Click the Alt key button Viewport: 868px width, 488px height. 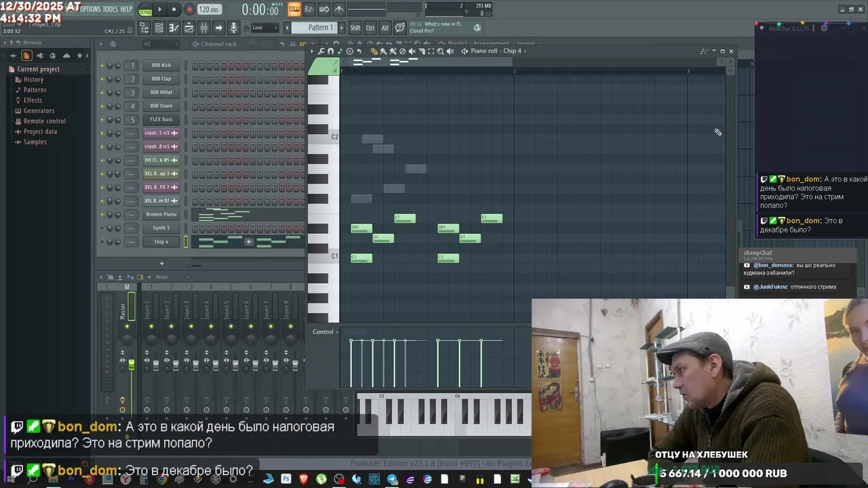click(385, 28)
